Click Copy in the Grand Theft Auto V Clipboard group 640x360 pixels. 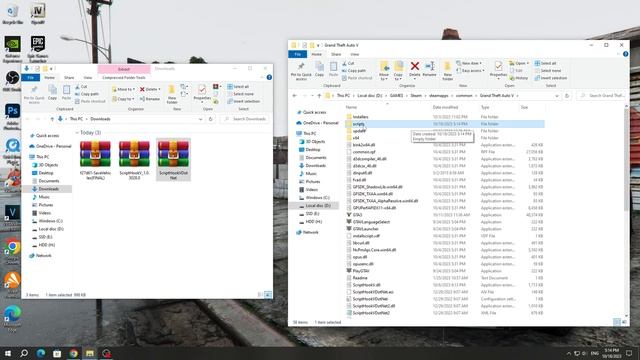pos(319,69)
